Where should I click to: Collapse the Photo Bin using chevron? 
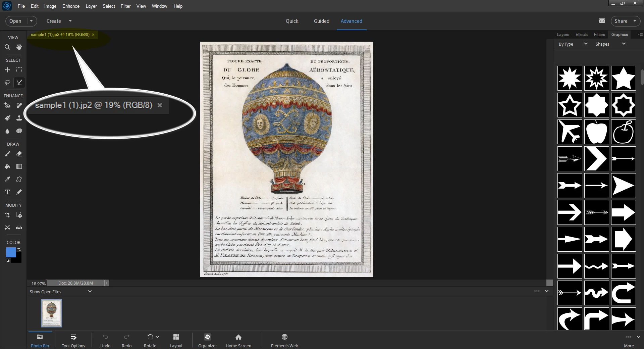pos(547,291)
